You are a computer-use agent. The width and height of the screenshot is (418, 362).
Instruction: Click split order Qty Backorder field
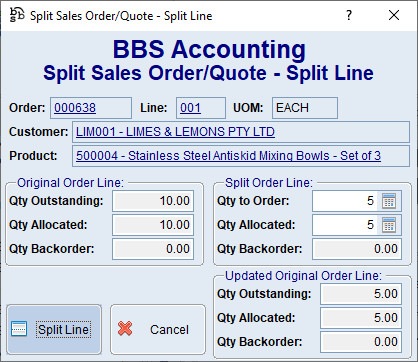[x=357, y=249]
